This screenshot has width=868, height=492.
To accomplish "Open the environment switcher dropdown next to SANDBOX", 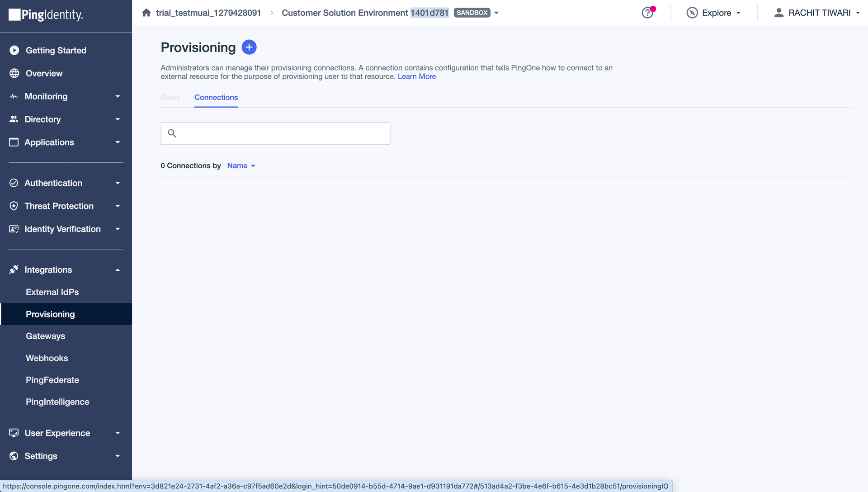I will click(x=496, y=13).
